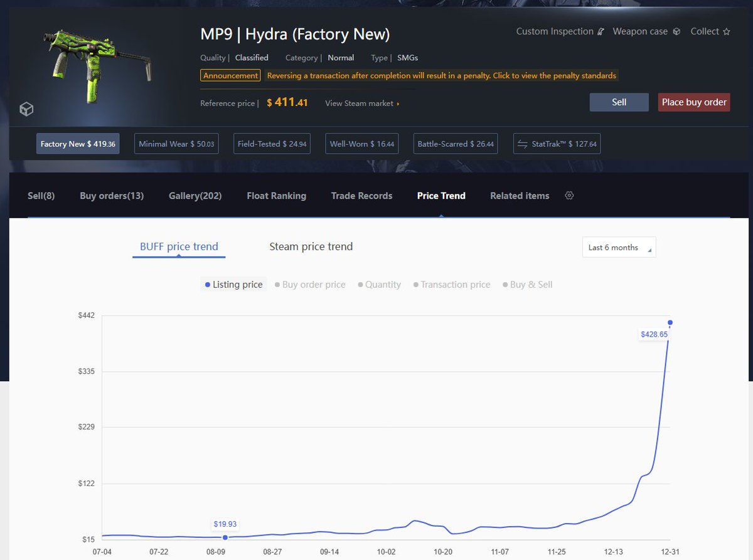Click the Classified quality value
This screenshot has height=560, width=753.
tap(252, 58)
